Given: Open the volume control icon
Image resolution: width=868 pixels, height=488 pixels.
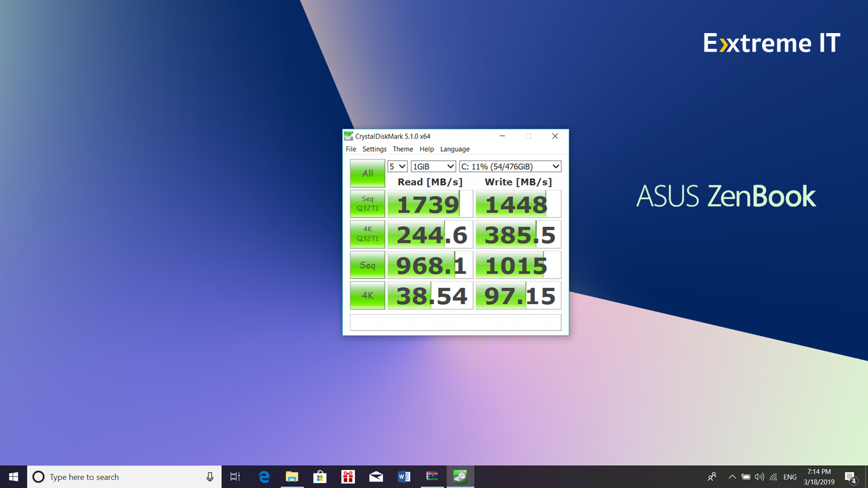Looking at the screenshot, I should 759,477.
